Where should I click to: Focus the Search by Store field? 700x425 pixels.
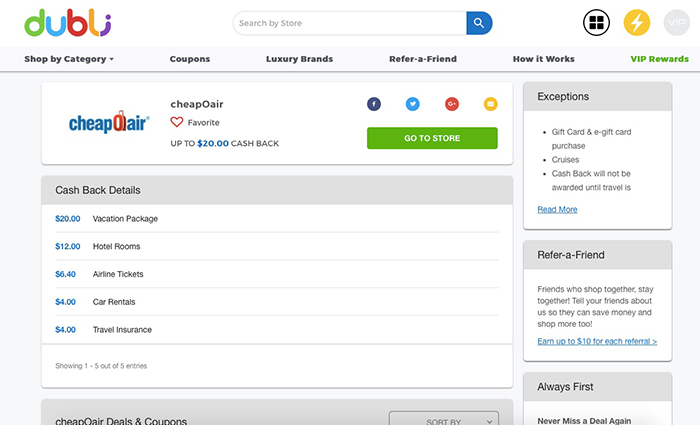[x=350, y=23]
